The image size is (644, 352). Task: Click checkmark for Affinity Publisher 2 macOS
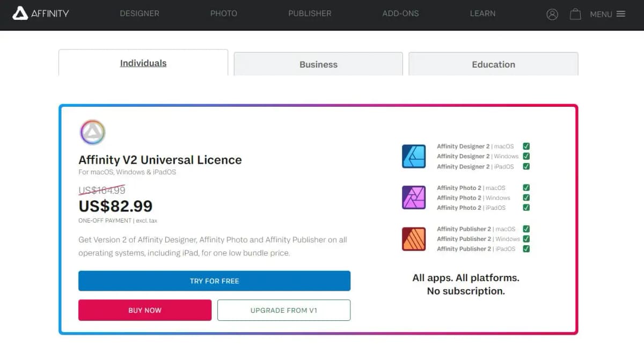526,229
